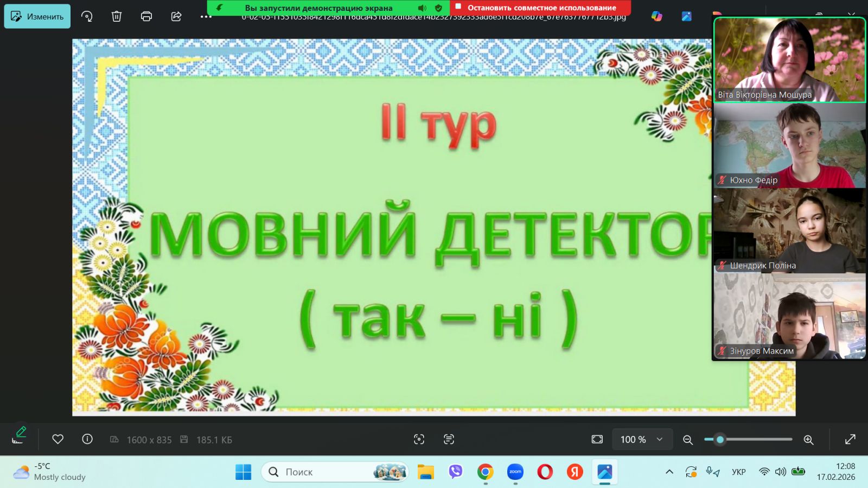Click the zoom out magnifier icon

point(688,440)
